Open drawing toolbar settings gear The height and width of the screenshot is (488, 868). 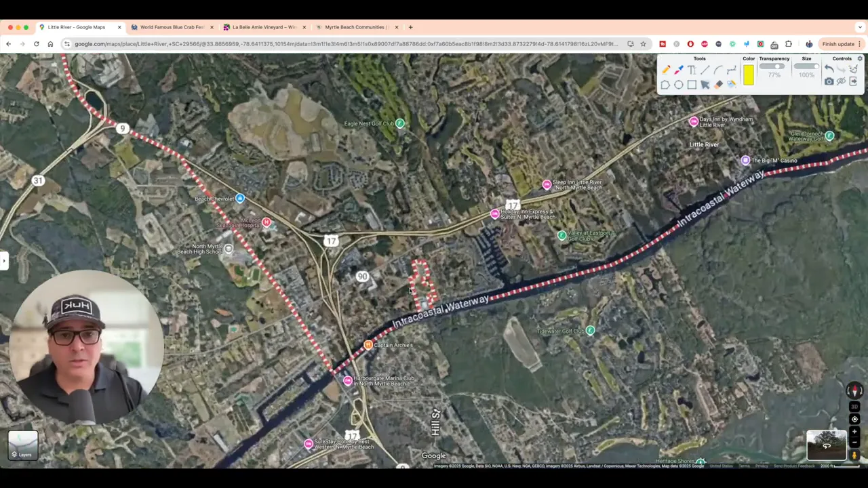pyautogui.click(x=860, y=59)
